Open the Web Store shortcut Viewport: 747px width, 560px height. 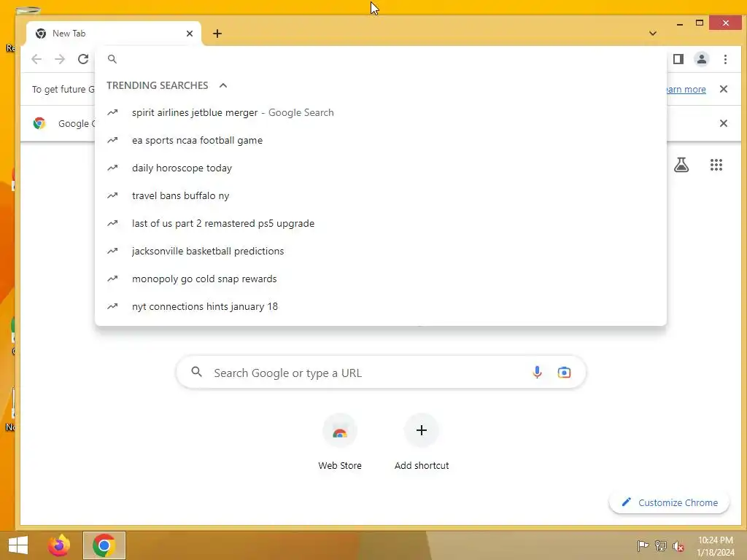click(340, 443)
